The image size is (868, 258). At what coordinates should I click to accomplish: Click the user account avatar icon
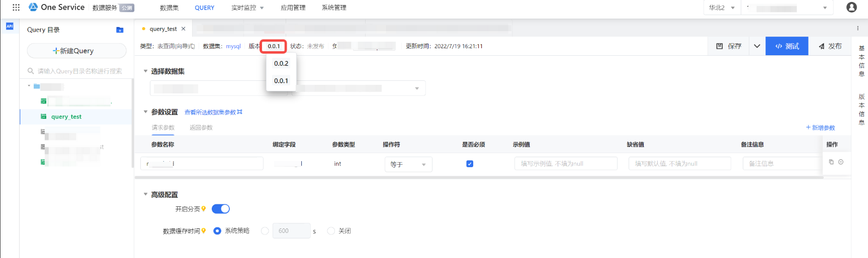[851, 8]
